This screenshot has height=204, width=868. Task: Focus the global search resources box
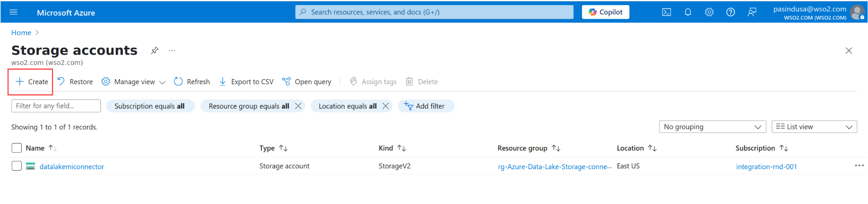tap(434, 12)
